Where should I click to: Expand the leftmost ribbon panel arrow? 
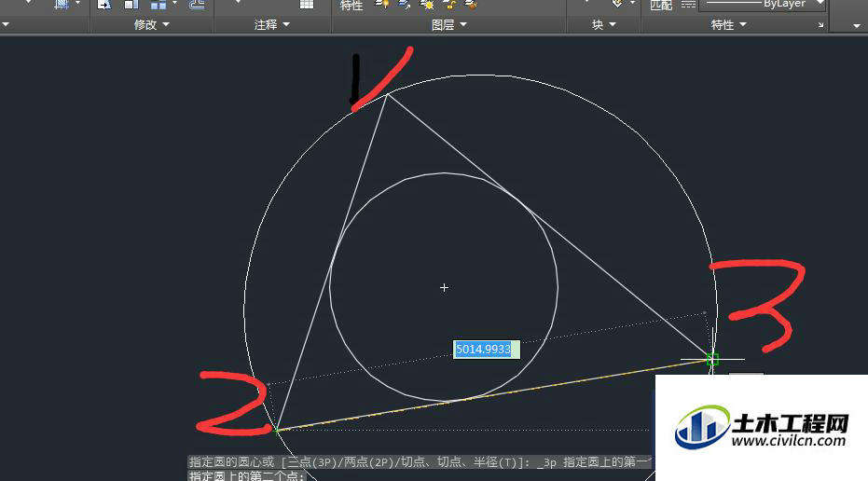pyautogui.click(x=6, y=25)
